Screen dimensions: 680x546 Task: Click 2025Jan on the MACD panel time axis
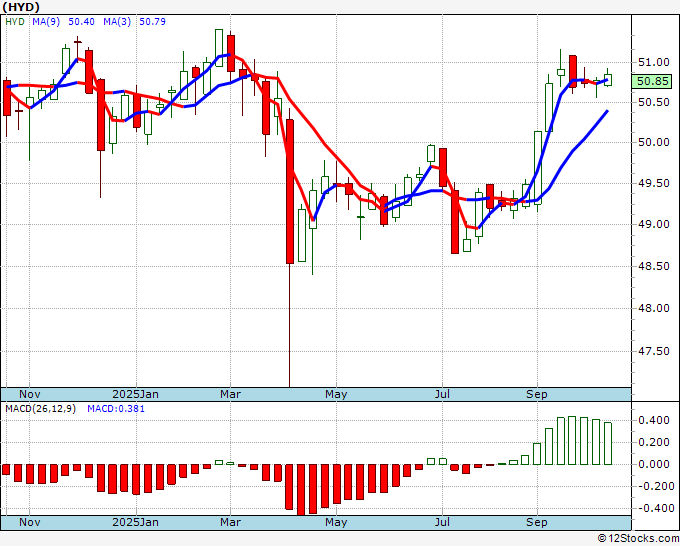click(x=135, y=522)
